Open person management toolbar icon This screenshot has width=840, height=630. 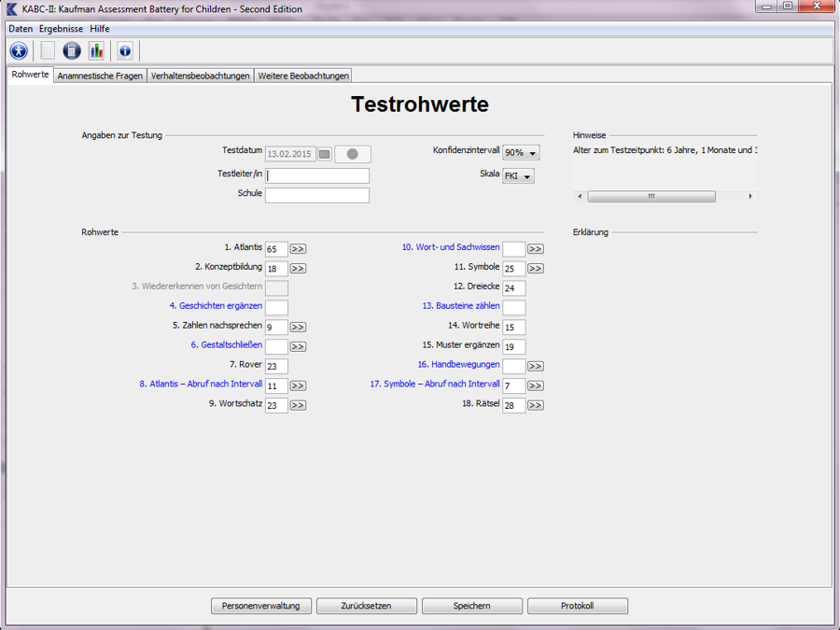tap(19, 50)
